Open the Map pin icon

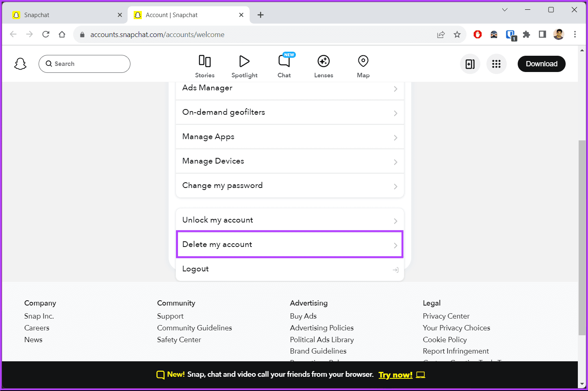click(x=363, y=66)
